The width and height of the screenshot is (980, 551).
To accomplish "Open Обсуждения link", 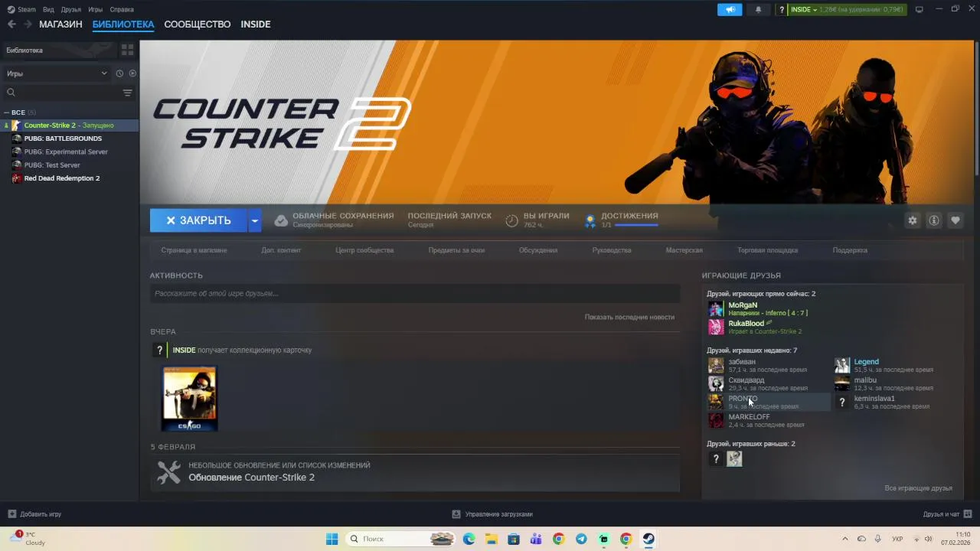I will pyautogui.click(x=538, y=250).
